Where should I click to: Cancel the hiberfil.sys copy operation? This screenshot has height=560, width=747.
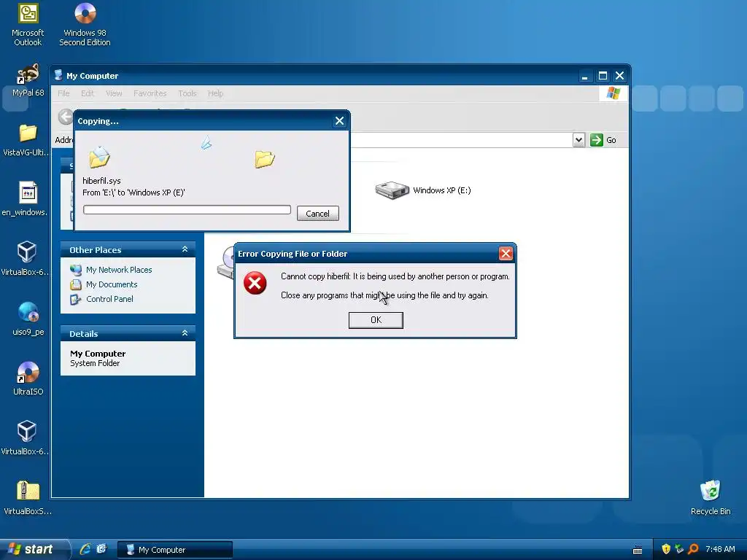tap(318, 214)
